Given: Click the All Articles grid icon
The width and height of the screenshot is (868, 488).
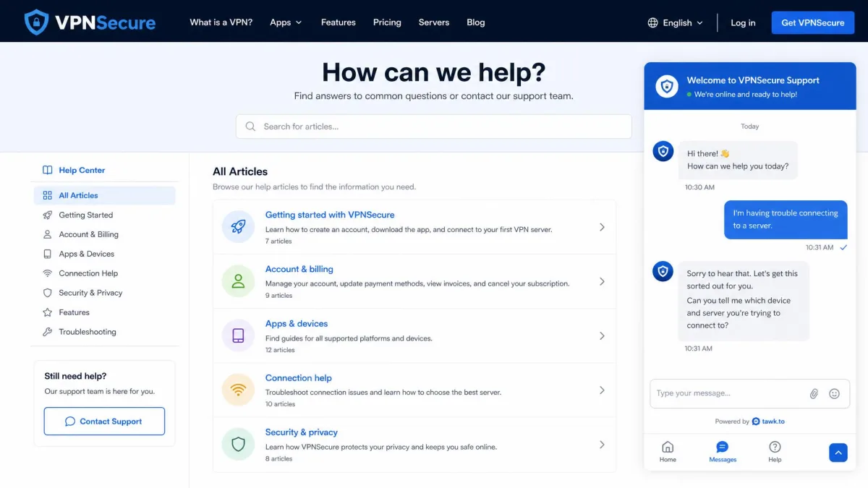Looking at the screenshot, I should tap(48, 195).
